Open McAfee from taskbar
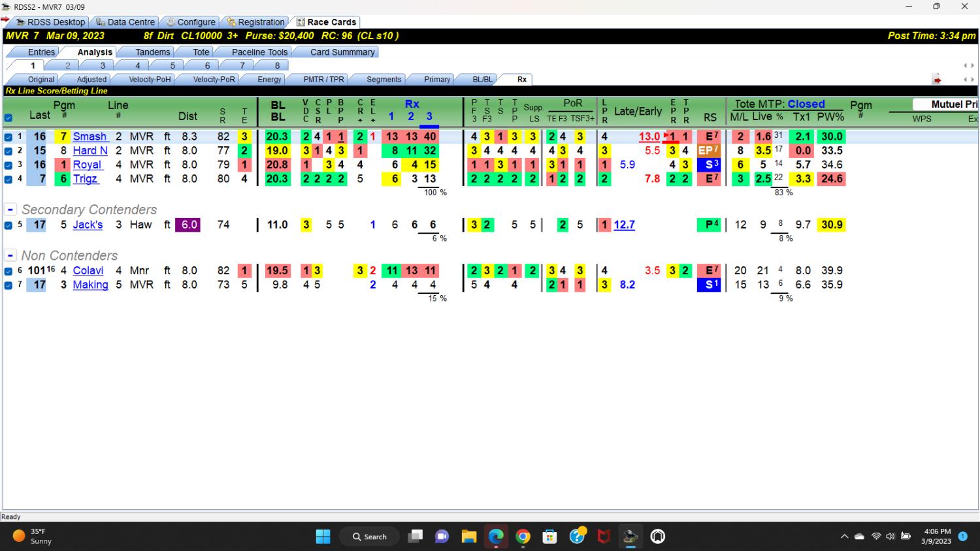980x551 pixels. pos(604,537)
